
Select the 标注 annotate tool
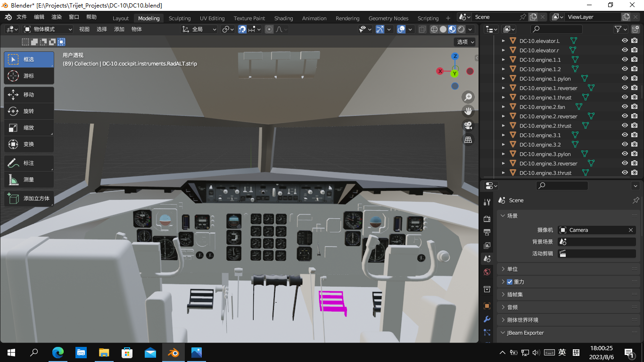29,163
